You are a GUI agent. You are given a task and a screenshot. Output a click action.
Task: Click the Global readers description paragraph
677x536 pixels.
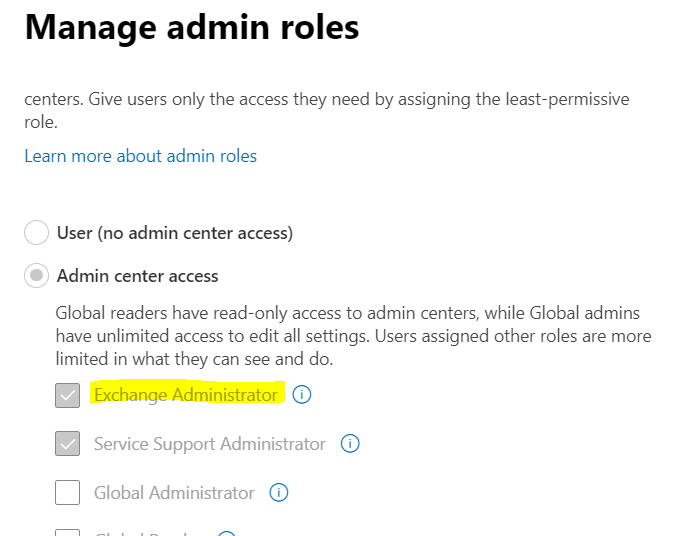[353, 336]
